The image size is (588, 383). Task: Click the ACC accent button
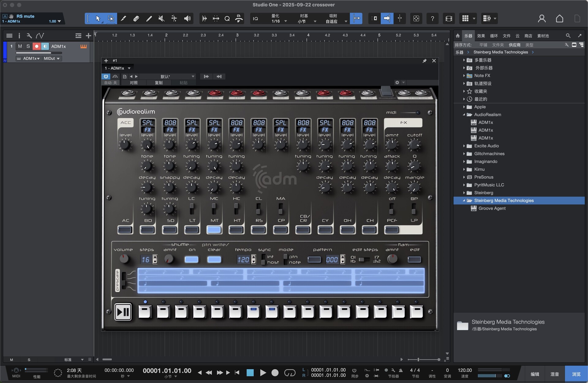(125, 123)
